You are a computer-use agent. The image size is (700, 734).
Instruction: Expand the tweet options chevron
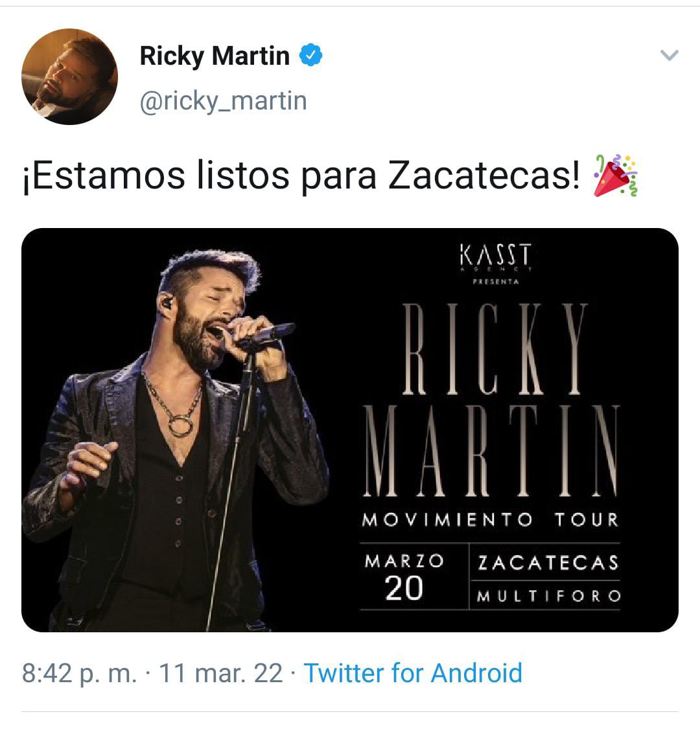click(x=669, y=55)
